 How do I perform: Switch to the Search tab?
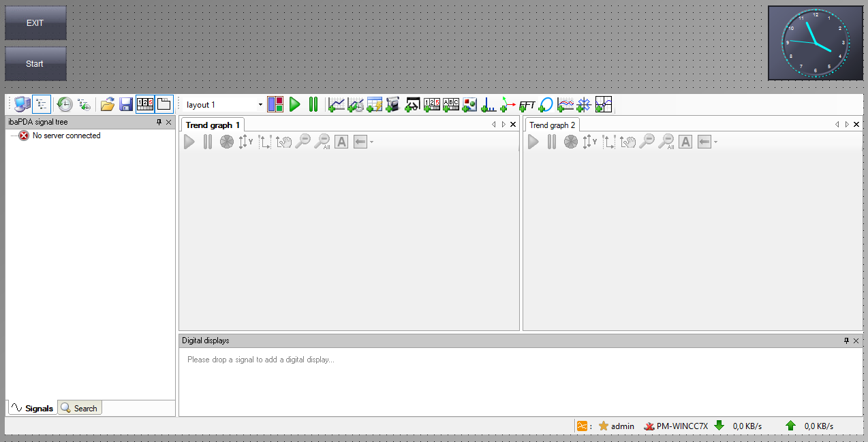tap(79, 409)
